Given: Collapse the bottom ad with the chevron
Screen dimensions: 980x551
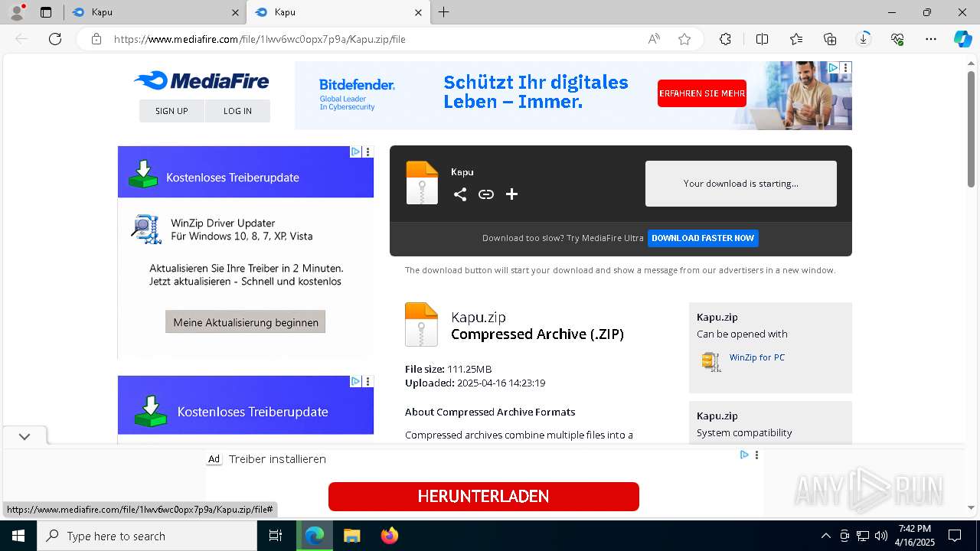Looking at the screenshot, I should [24, 436].
